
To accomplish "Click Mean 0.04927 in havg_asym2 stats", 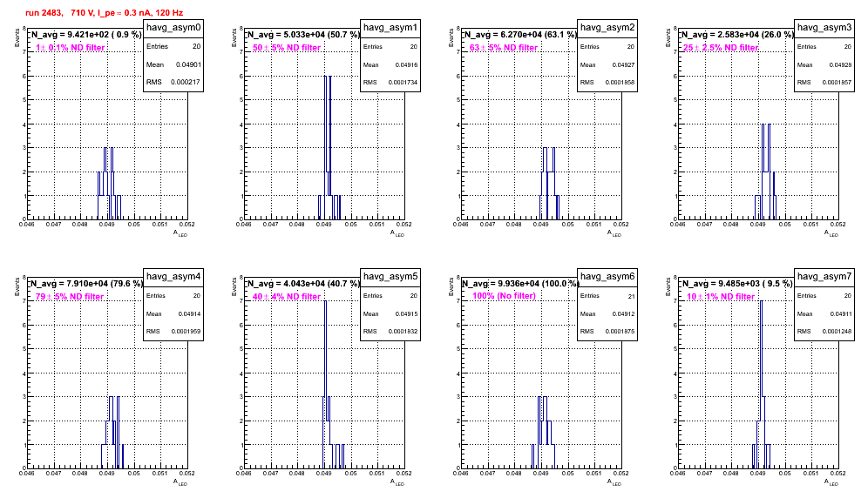I will pyautogui.click(x=607, y=64).
